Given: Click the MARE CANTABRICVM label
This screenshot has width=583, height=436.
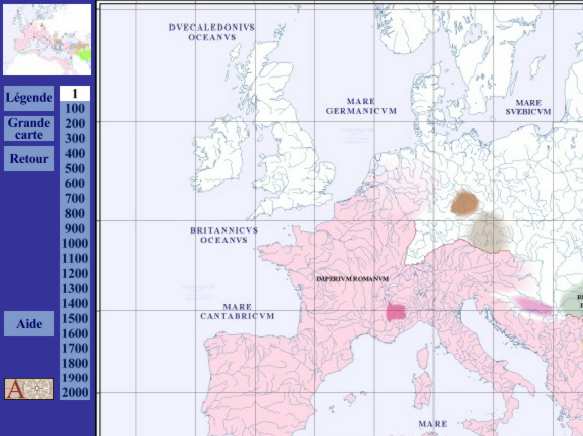Looking at the screenshot, I should (237, 311).
